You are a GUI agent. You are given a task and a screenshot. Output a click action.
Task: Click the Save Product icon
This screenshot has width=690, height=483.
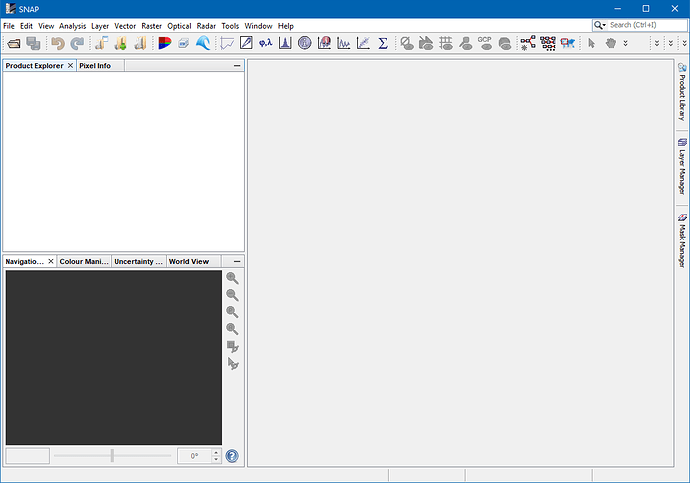point(33,43)
